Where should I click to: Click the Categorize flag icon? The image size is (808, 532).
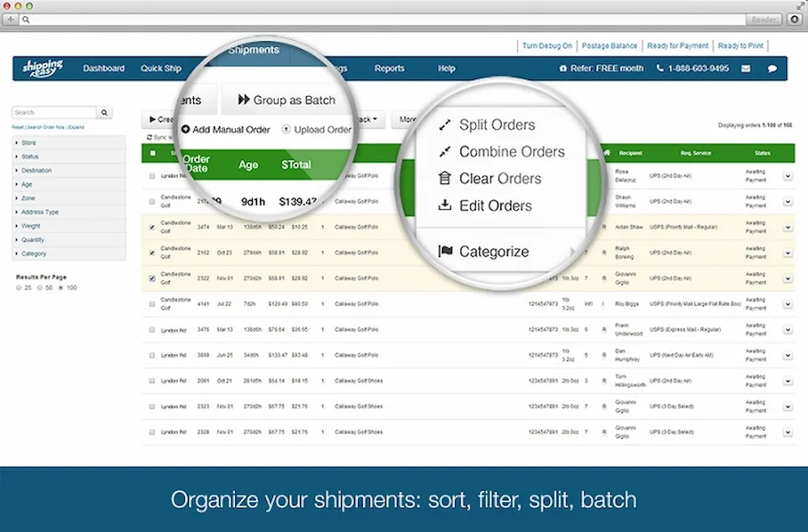click(445, 251)
